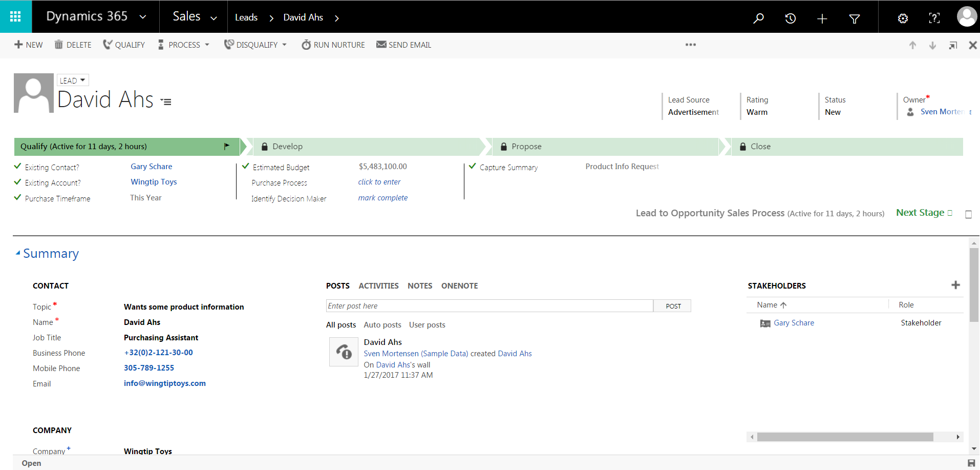Click the Qualify button

click(124, 45)
